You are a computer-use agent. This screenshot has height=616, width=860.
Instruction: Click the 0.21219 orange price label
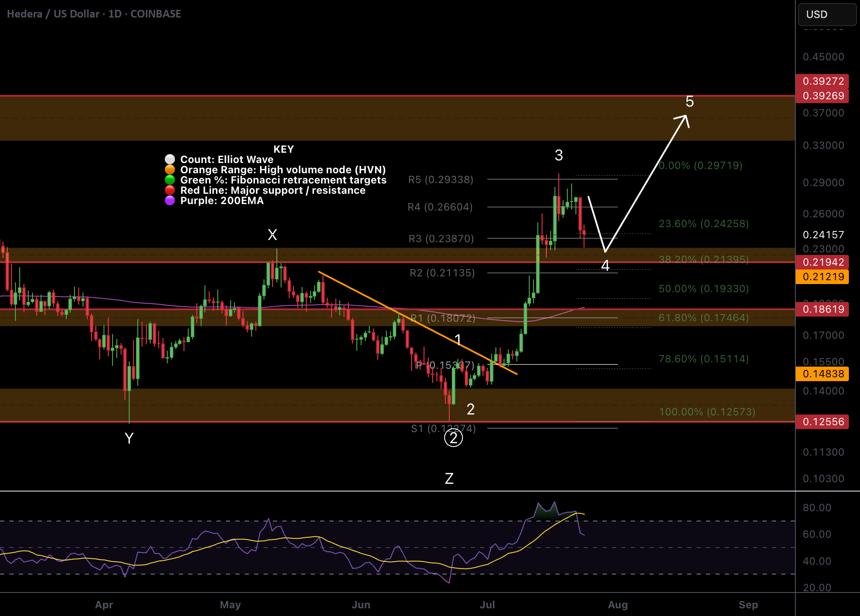pyautogui.click(x=822, y=277)
